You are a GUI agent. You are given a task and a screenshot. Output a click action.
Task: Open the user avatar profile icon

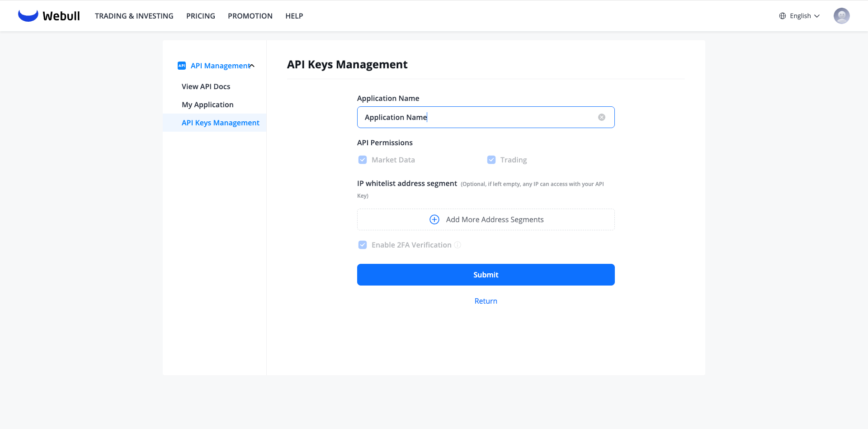click(x=841, y=16)
